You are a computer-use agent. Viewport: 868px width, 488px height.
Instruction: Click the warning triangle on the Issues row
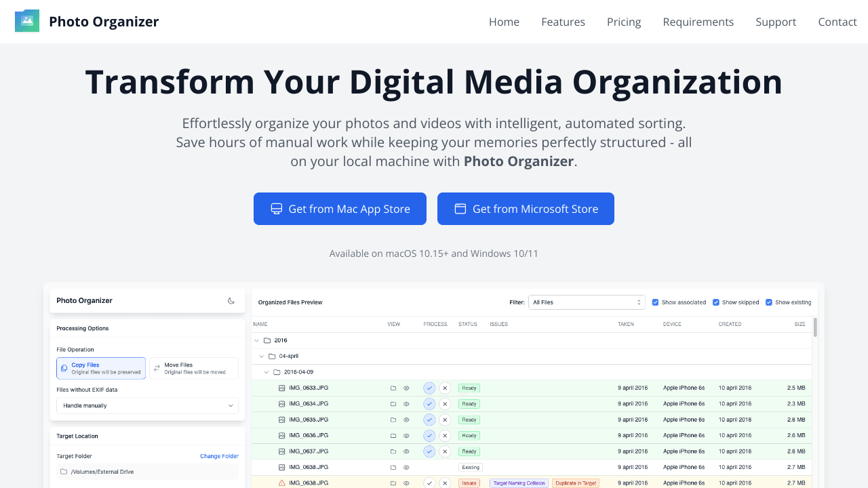point(282,483)
